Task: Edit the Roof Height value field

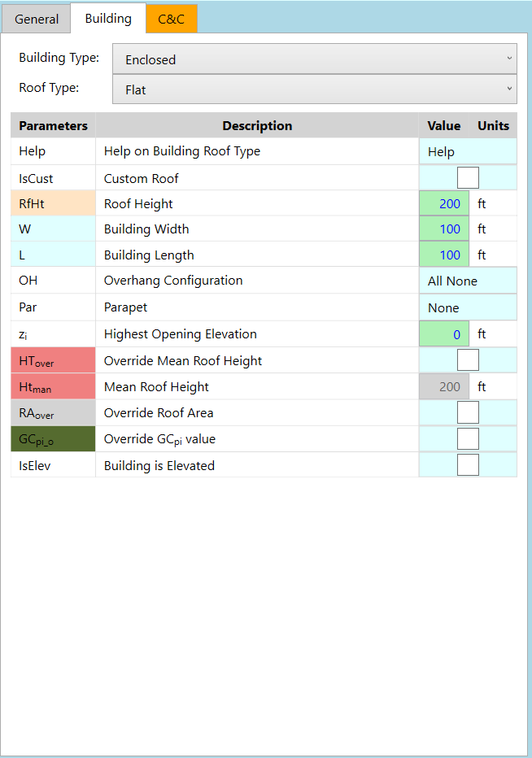Action: (x=444, y=203)
